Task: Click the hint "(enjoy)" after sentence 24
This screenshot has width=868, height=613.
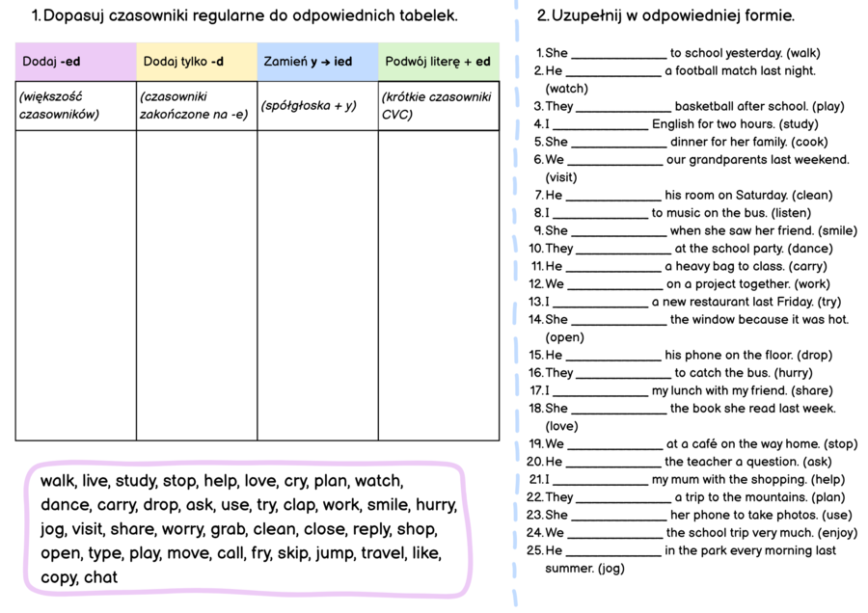Action: pyautogui.click(x=837, y=533)
